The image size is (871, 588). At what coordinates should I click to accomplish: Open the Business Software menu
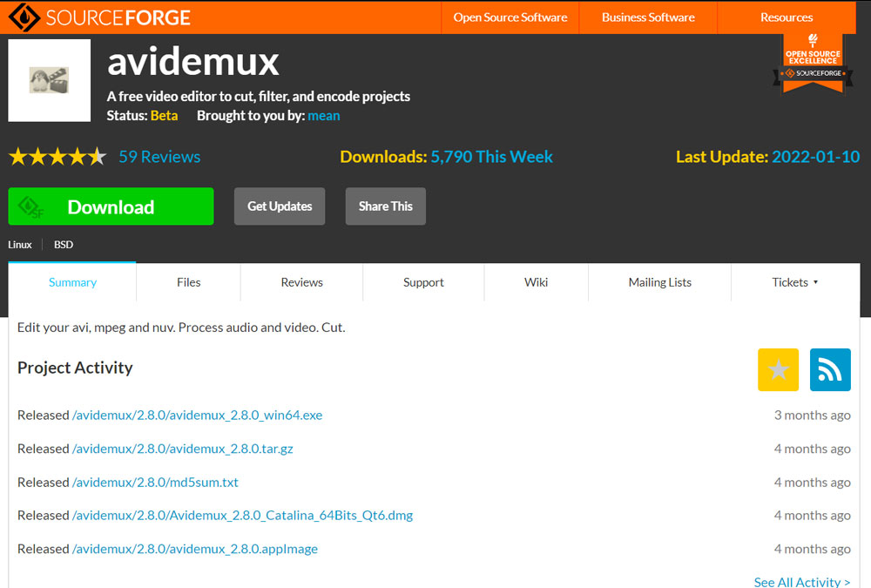click(x=648, y=17)
